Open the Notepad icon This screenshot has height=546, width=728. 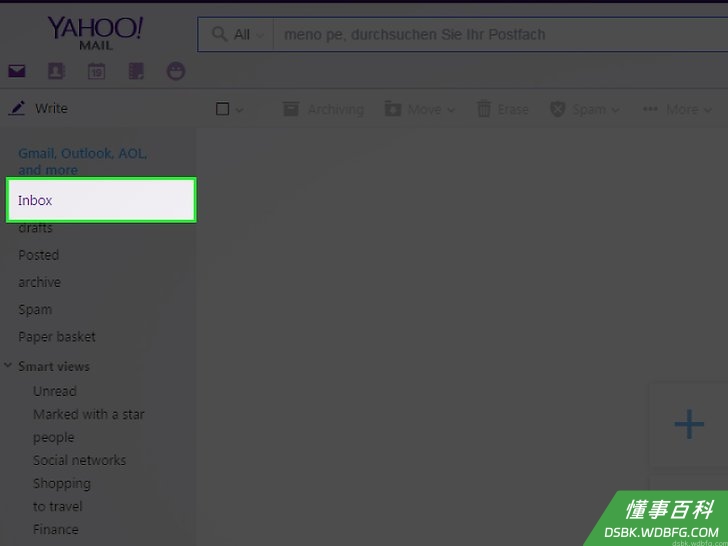[136, 71]
